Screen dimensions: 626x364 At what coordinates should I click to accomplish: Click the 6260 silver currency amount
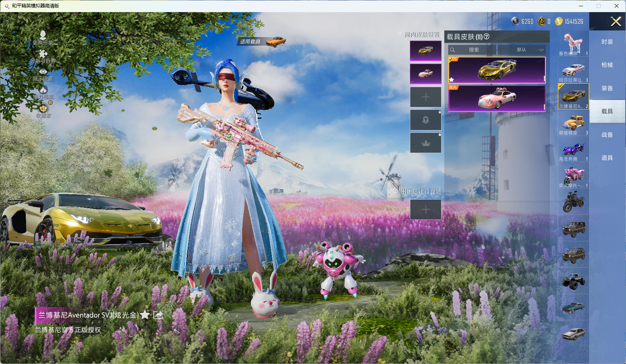(x=528, y=21)
